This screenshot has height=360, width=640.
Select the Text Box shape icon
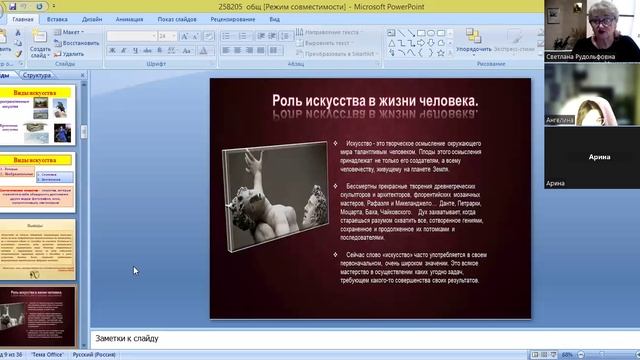(x=391, y=33)
